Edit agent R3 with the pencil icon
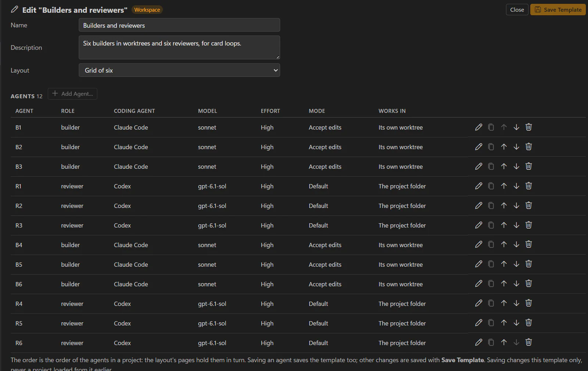This screenshot has width=588, height=371. pyautogui.click(x=478, y=225)
